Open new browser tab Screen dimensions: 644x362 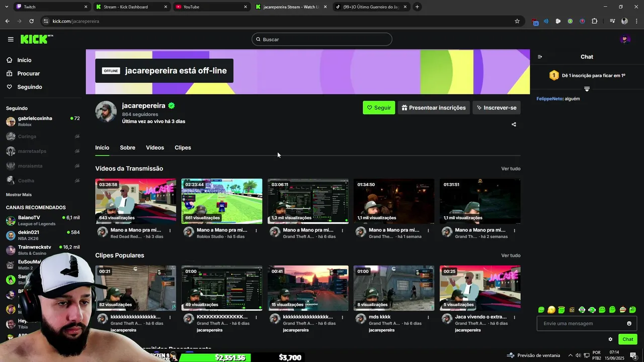click(x=417, y=7)
